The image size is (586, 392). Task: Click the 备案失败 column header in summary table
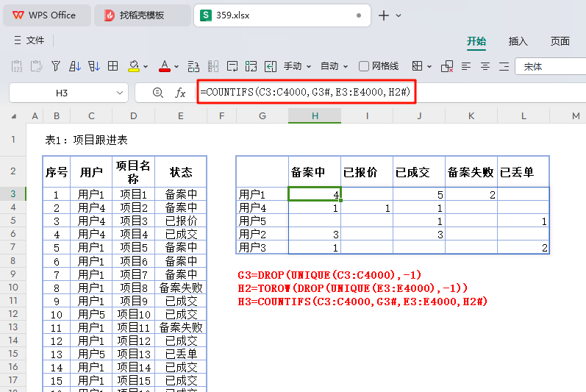point(471,172)
